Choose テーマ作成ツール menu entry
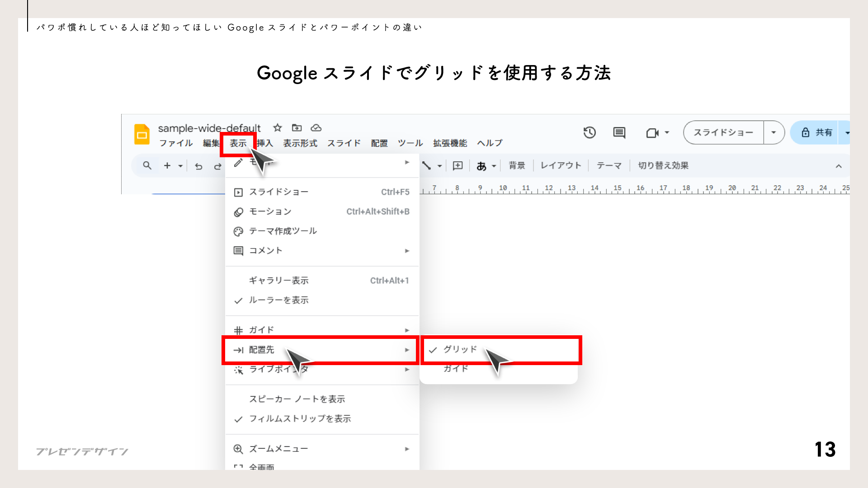 (322, 231)
